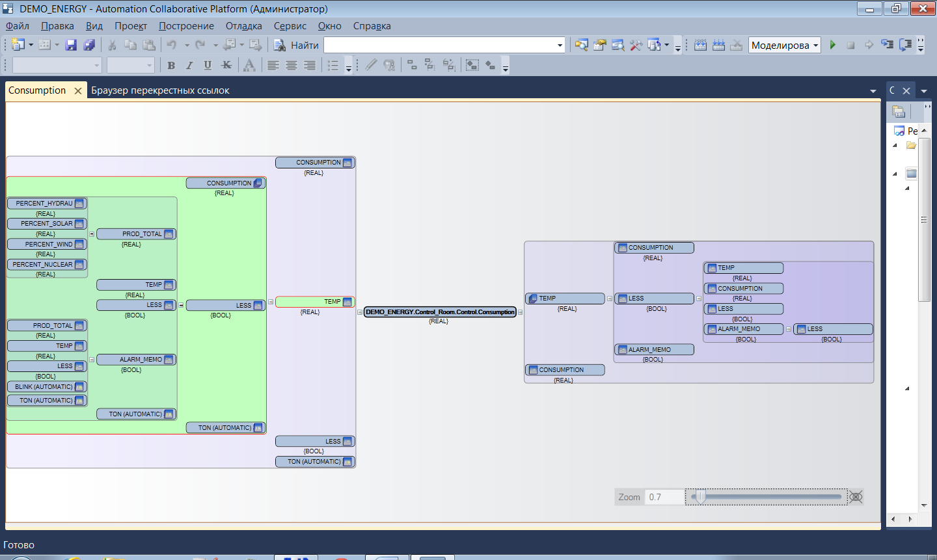Open the font size combo box

130,65
